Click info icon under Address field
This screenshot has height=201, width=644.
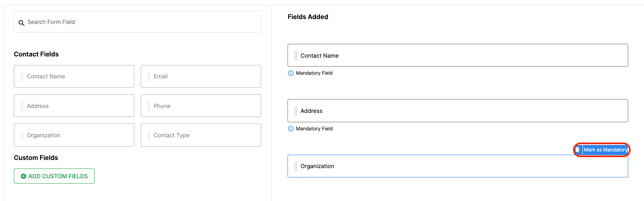[x=290, y=129]
